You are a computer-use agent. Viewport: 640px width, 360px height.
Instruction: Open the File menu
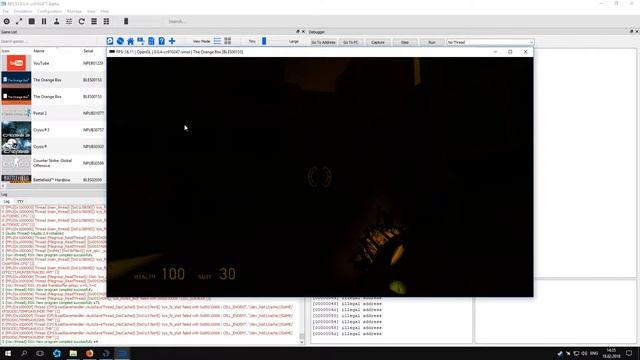[x=6, y=11]
